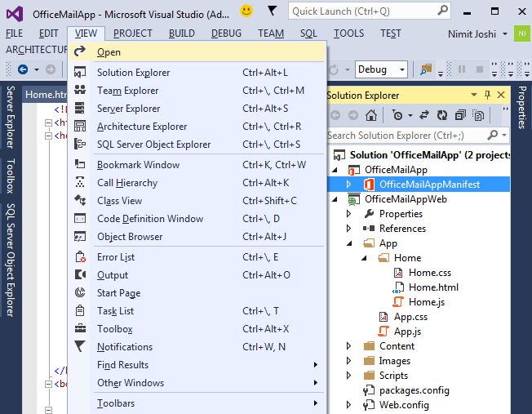Click the notifications filter flag icon
Viewport: 532px width, 414px height.
(273, 11)
